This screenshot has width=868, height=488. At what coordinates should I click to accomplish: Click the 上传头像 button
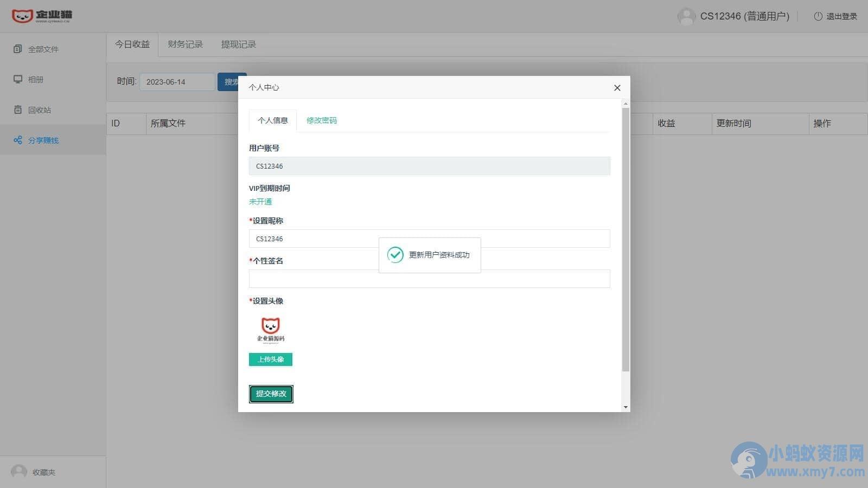pyautogui.click(x=271, y=359)
